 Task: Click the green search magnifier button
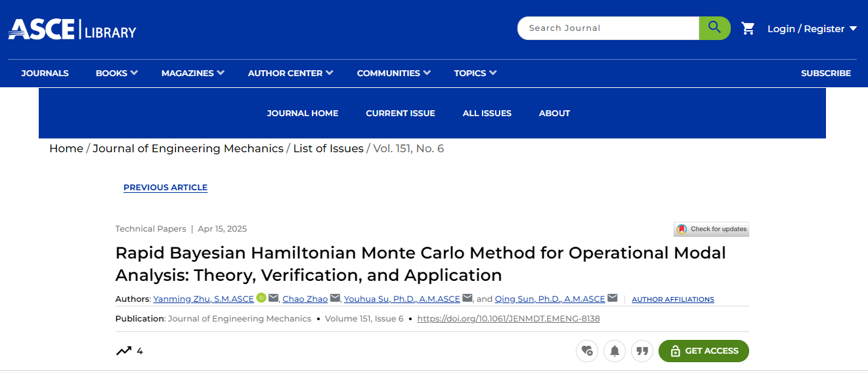click(x=714, y=28)
